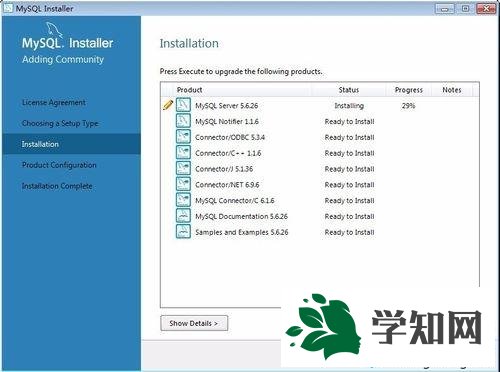The height and width of the screenshot is (372, 500).
Task: Click the Installing status of MySQL Server
Action: pyautogui.click(x=349, y=106)
